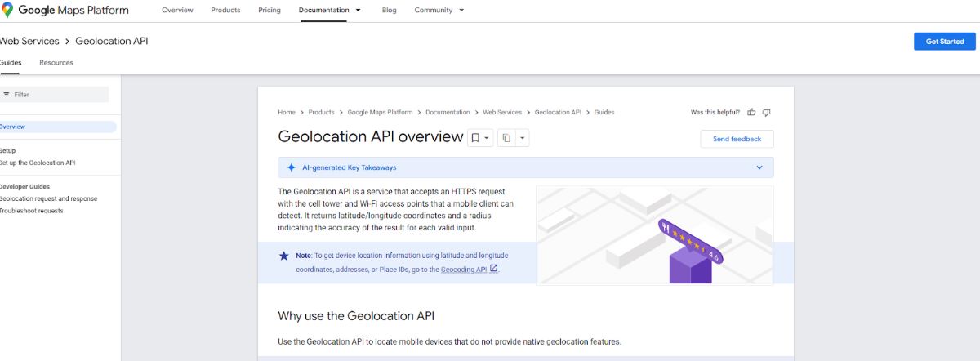Click the sidebar Filter input field

[x=54, y=95]
